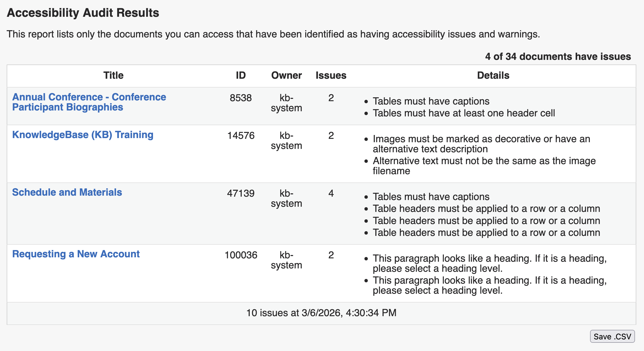Open the Schedule and Materials document
The image size is (644, 351).
(68, 192)
